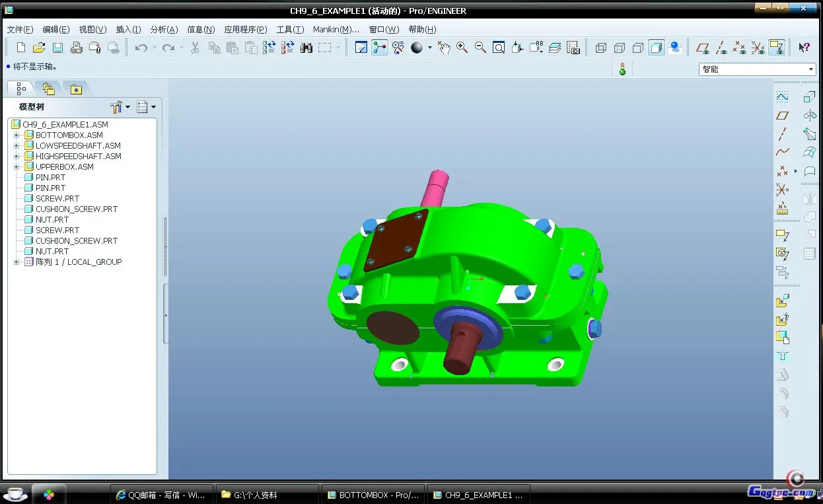This screenshot has width=823, height=504.
Task: Open the 插入(I) menu
Action: [x=128, y=29]
